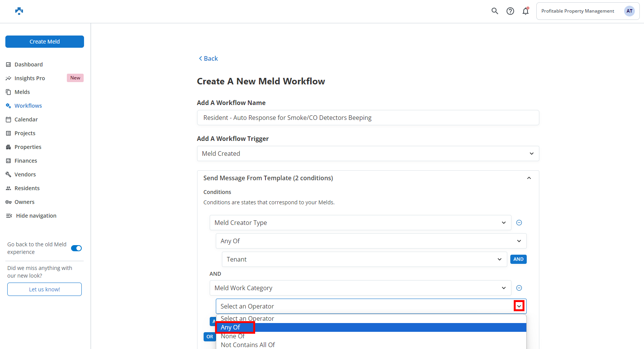Click the search magnifier icon
This screenshot has height=349, width=644.
point(495,11)
